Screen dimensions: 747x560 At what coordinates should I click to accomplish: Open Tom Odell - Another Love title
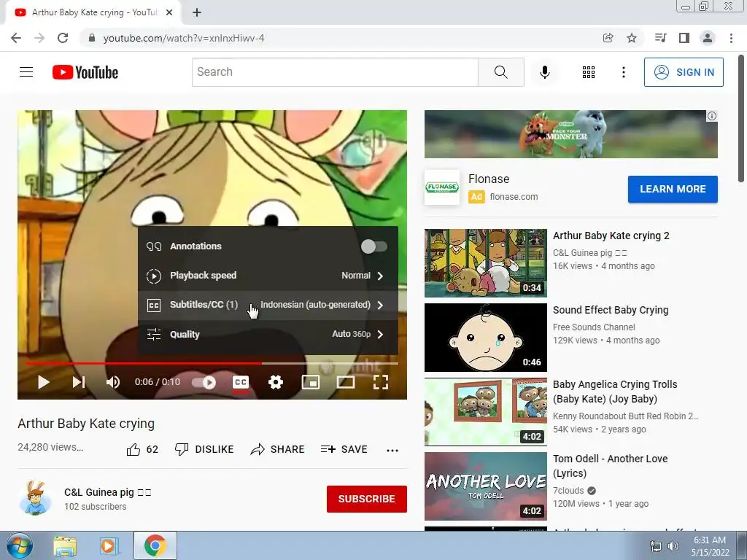tap(611, 466)
